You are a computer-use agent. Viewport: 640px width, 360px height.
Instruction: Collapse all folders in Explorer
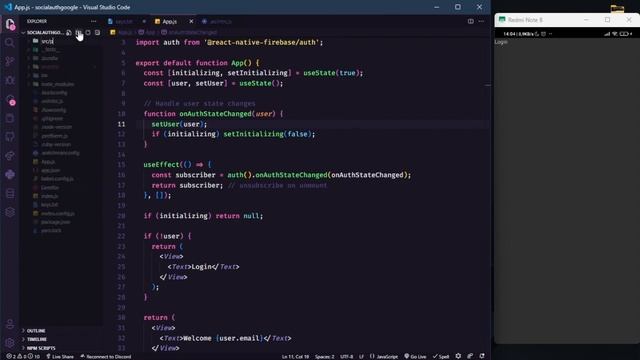(97, 32)
